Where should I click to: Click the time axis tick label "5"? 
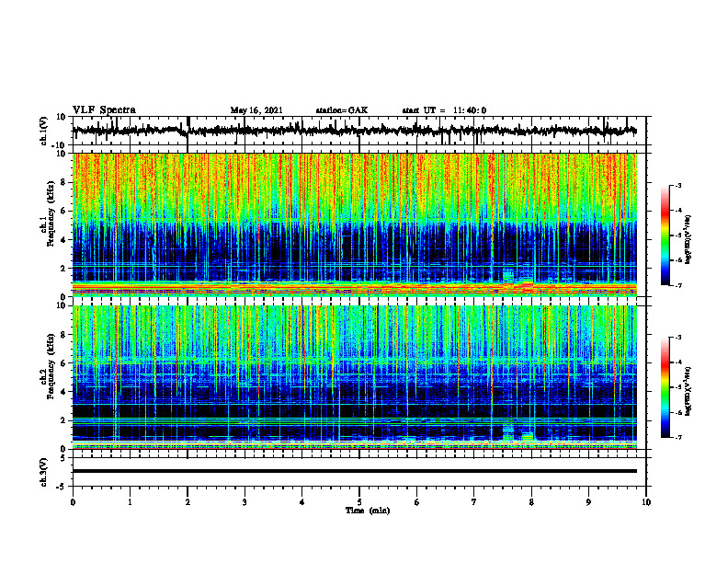click(x=359, y=502)
